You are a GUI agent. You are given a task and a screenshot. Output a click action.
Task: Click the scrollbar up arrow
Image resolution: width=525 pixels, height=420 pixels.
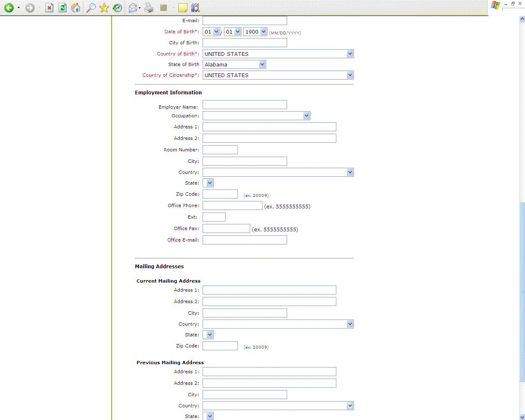(522, 18)
